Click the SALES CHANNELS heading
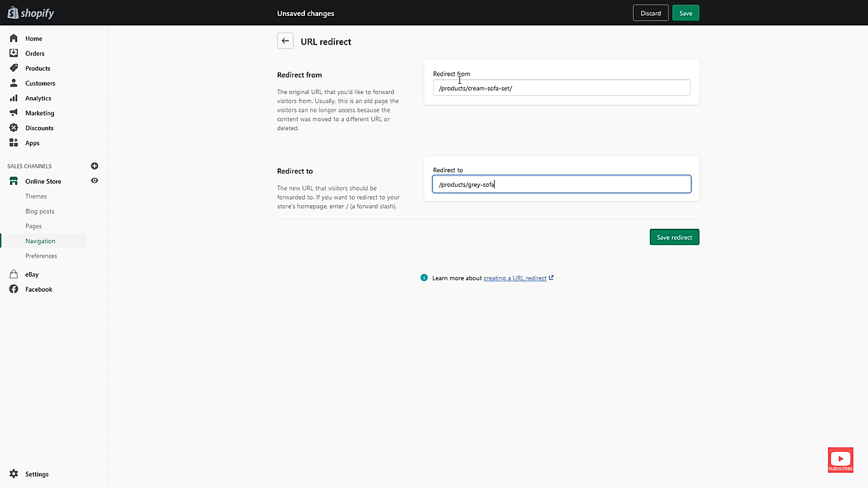 (30, 166)
